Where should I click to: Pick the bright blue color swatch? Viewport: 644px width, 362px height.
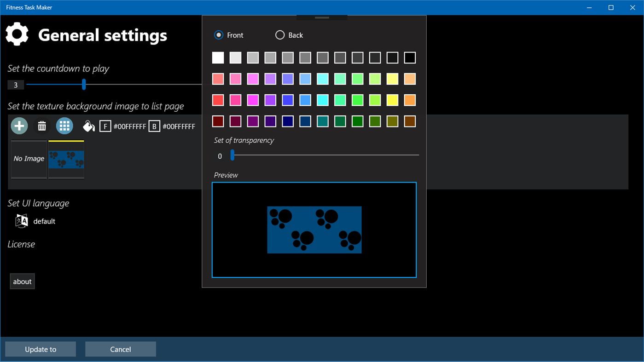[x=288, y=100]
